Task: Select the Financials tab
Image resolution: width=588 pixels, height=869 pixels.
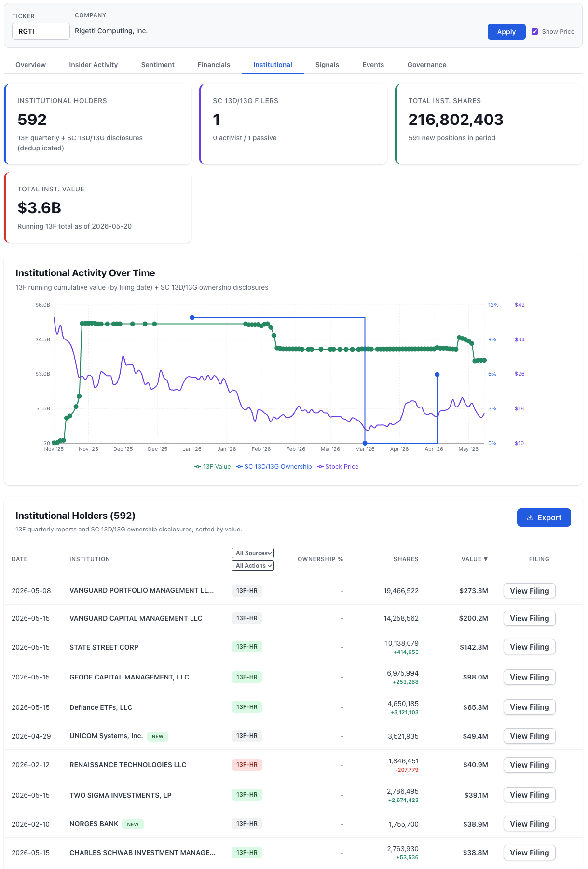Action: coord(214,65)
